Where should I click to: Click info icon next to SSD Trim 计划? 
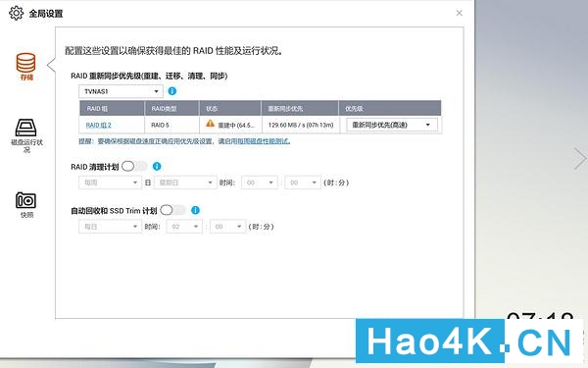[195, 210]
